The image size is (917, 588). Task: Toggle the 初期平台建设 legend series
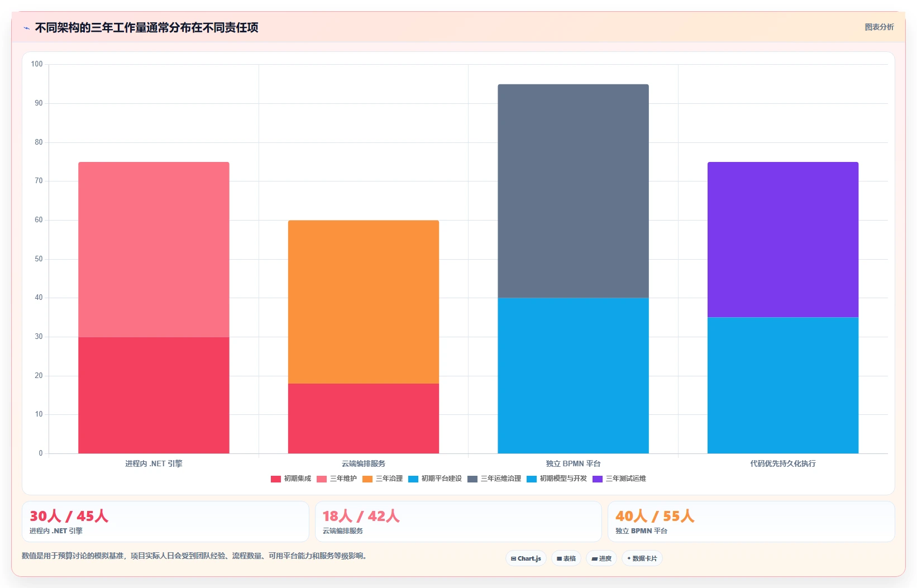[x=435, y=479]
